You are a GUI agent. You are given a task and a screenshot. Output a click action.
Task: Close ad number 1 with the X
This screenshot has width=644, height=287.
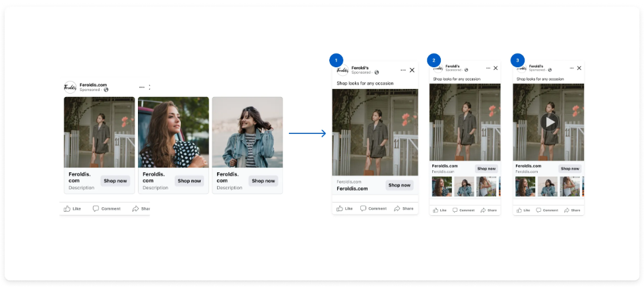click(x=412, y=70)
